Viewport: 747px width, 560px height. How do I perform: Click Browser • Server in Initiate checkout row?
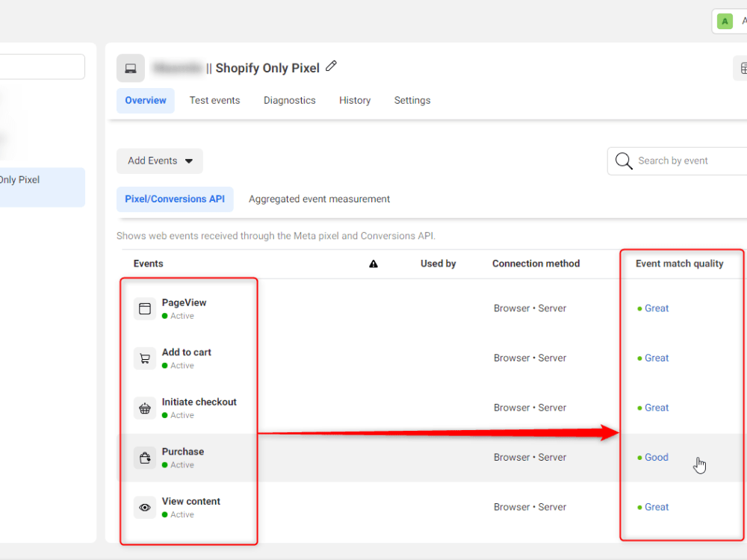click(x=530, y=408)
